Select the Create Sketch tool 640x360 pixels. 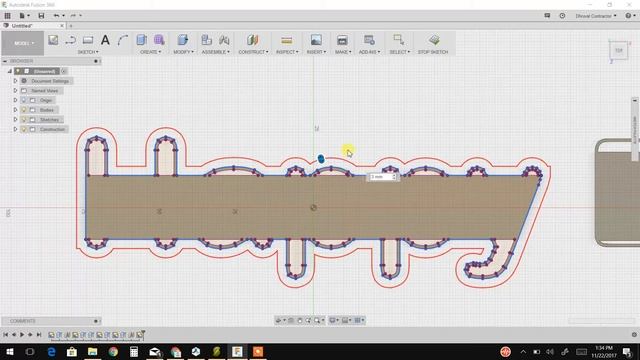53,40
